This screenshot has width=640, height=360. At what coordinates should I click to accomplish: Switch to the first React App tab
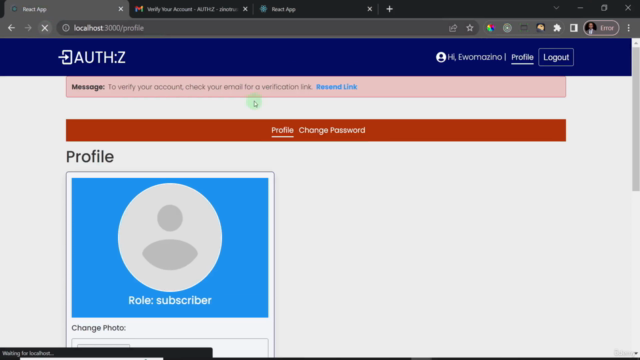(65, 9)
